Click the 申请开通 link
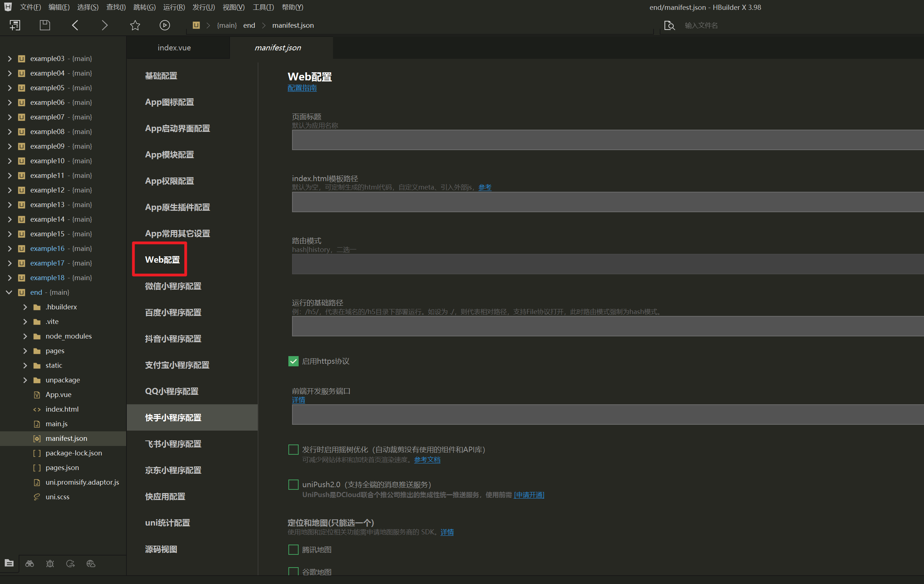 [529, 495]
